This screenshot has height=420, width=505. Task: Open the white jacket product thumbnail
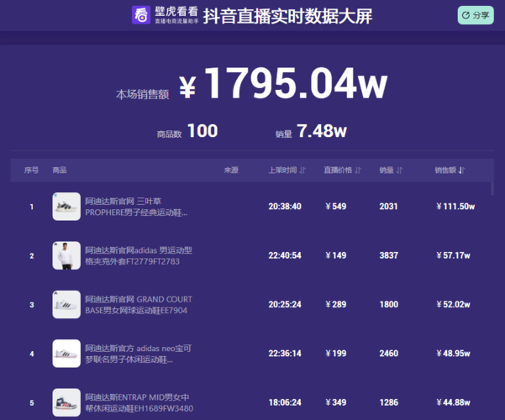[66, 255]
